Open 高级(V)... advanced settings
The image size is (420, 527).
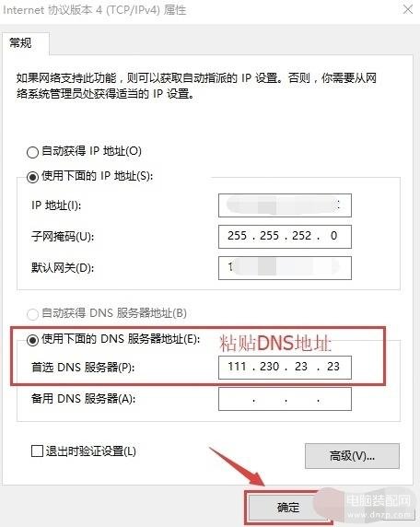pyautogui.click(x=352, y=456)
